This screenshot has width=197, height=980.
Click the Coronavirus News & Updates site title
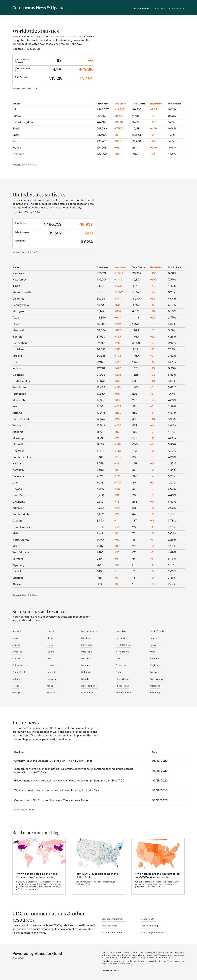(x=39, y=8)
